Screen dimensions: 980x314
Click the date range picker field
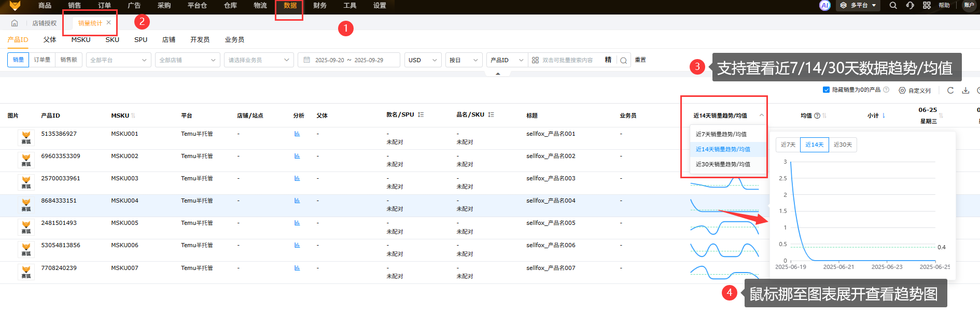tap(349, 60)
